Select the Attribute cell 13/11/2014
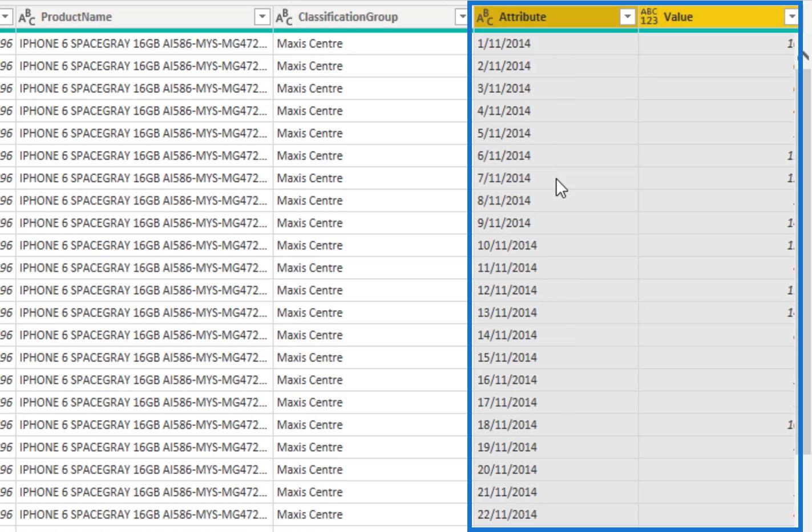Viewport: 812px width, 532px height. tap(555, 312)
